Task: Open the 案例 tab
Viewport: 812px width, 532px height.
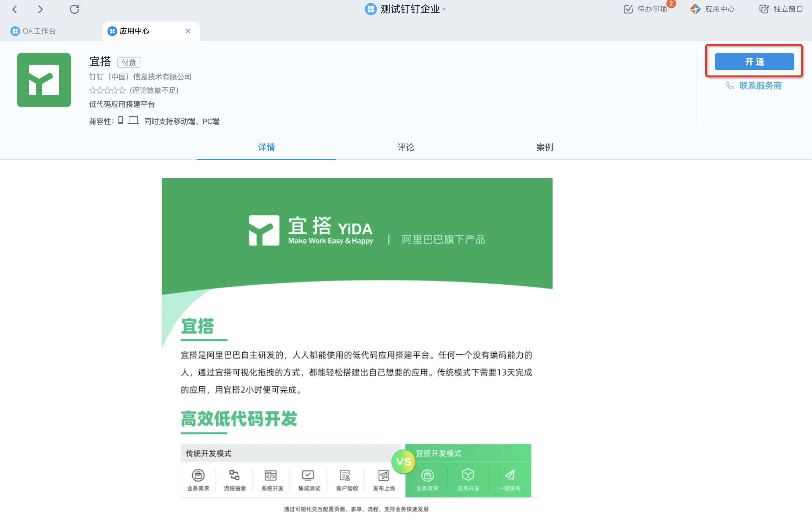Action: point(544,147)
